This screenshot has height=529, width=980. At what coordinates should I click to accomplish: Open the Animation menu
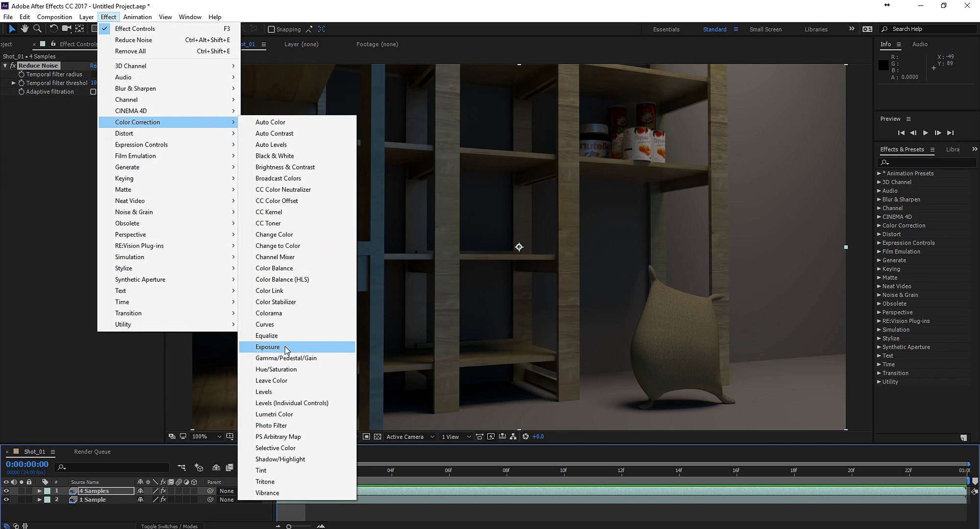[x=137, y=17]
